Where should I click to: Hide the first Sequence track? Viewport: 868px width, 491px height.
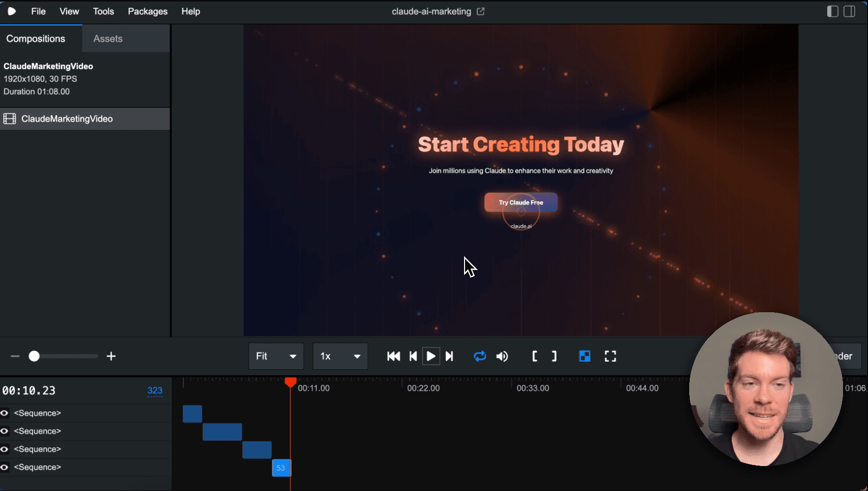(x=5, y=413)
